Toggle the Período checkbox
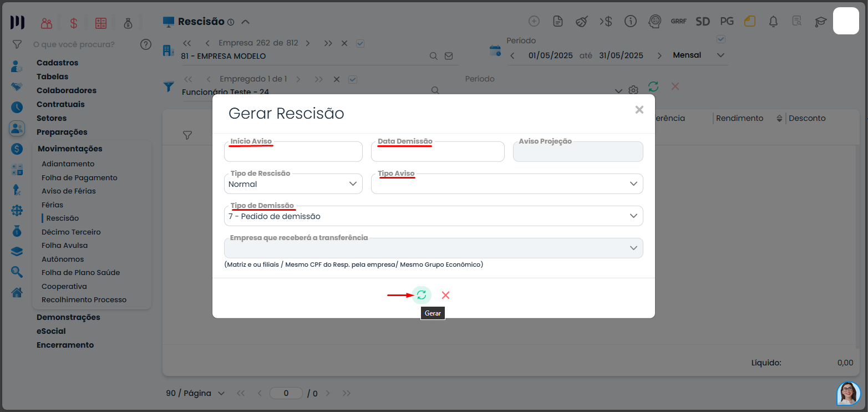 pos(721,39)
